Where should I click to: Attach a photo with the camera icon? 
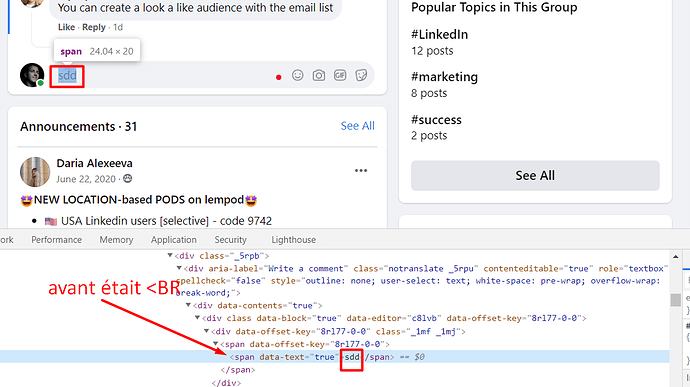(x=319, y=76)
